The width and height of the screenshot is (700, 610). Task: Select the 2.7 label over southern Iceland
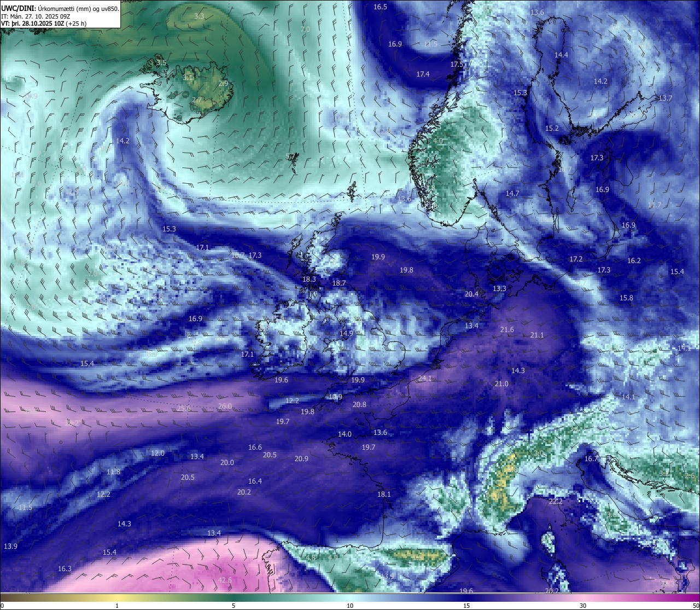click(x=197, y=100)
